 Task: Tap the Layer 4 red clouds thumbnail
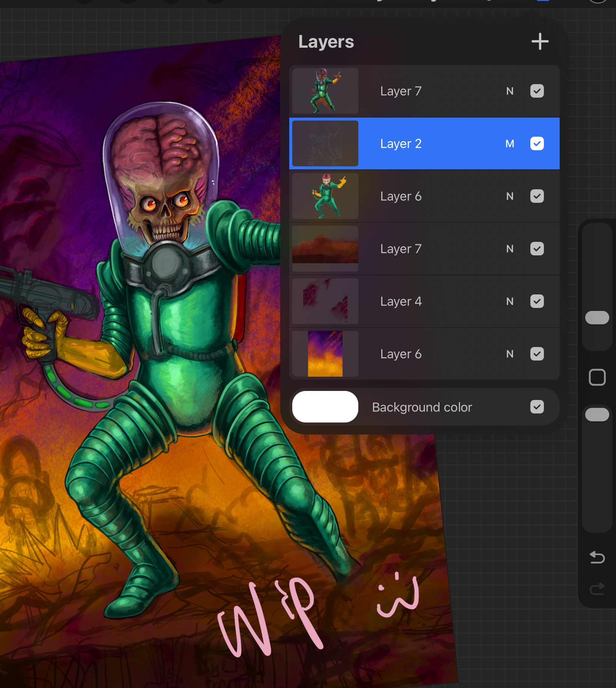click(325, 301)
